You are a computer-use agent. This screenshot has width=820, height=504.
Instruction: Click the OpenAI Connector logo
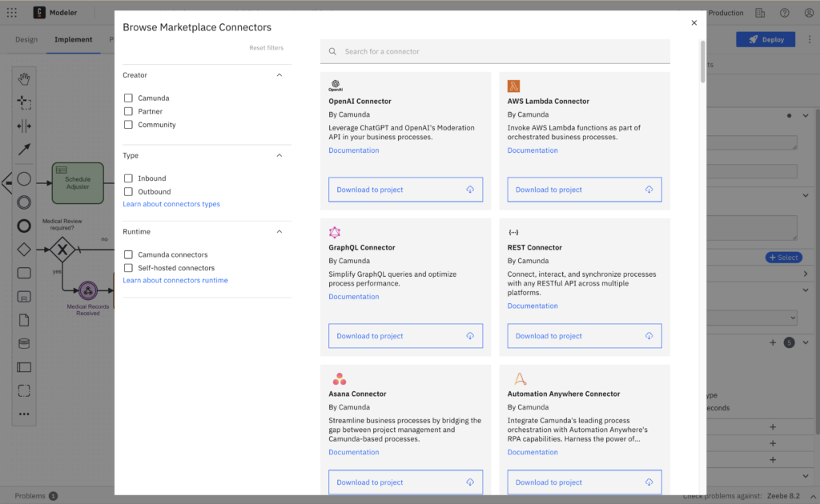tap(336, 86)
